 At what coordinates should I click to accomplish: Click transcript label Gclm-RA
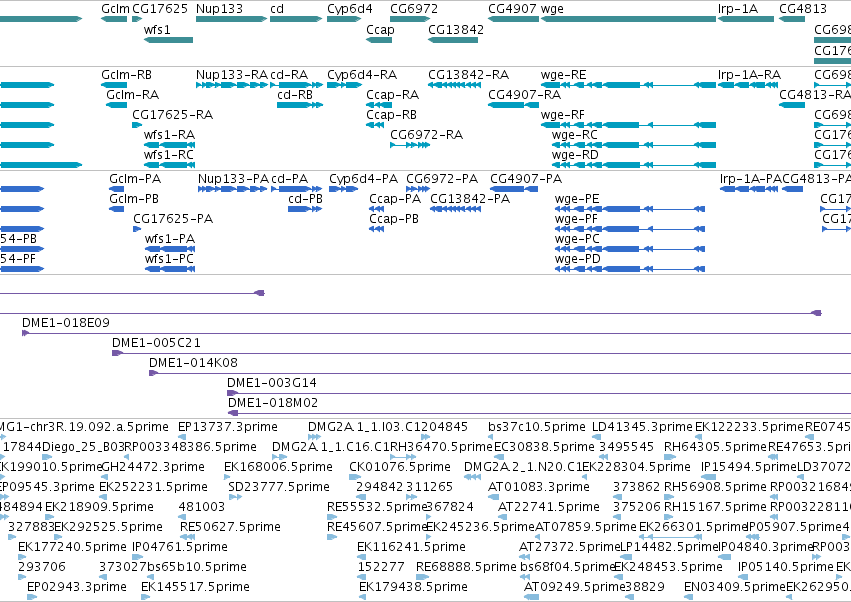click(x=132, y=95)
